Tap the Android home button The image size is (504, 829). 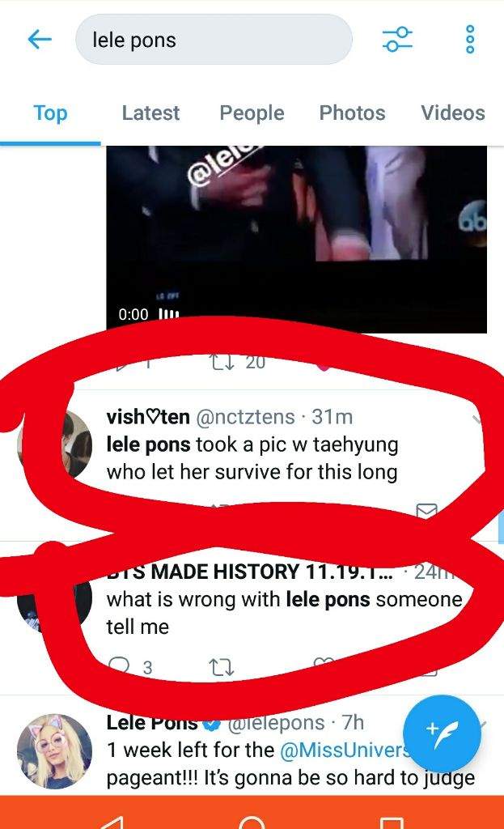click(x=252, y=823)
